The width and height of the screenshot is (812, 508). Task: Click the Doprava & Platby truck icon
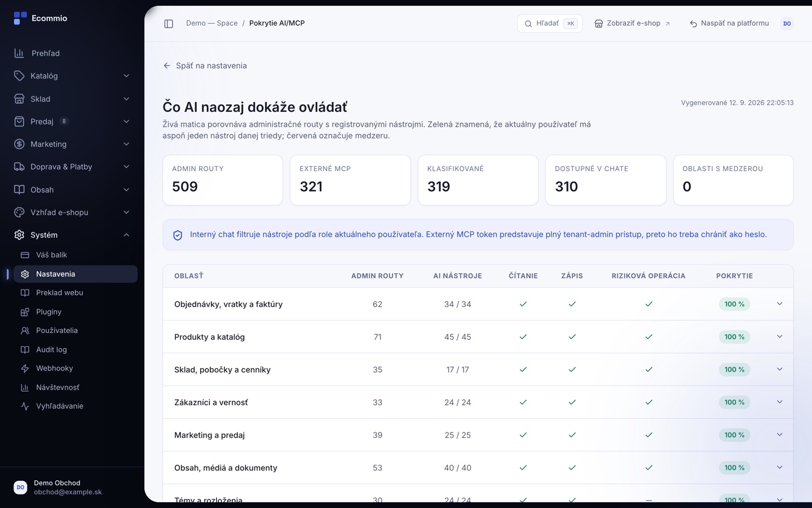click(19, 167)
